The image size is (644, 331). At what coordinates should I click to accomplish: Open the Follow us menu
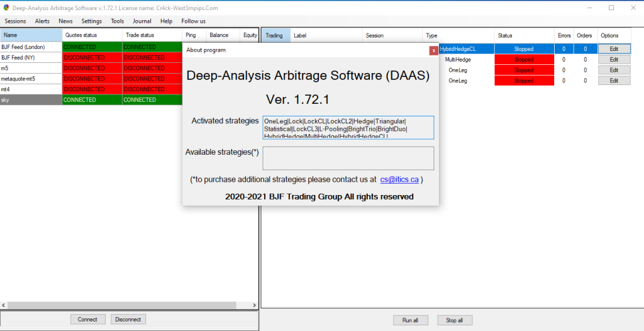tap(194, 21)
